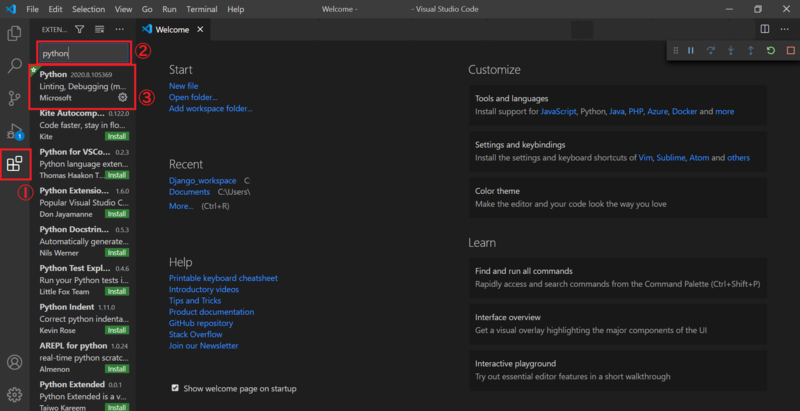Open the Selection menu
The height and width of the screenshot is (411, 800).
point(88,9)
